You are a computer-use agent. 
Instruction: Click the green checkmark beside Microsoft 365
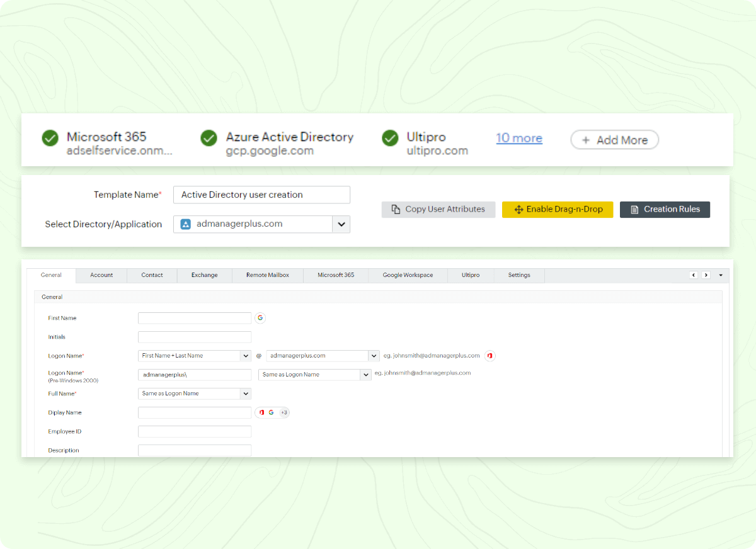click(50, 138)
